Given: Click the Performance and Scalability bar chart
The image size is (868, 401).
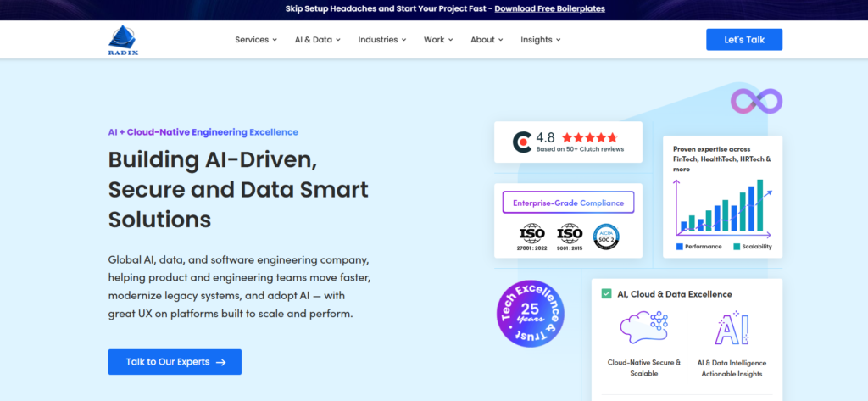Looking at the screenshot, I should (722, 208).
